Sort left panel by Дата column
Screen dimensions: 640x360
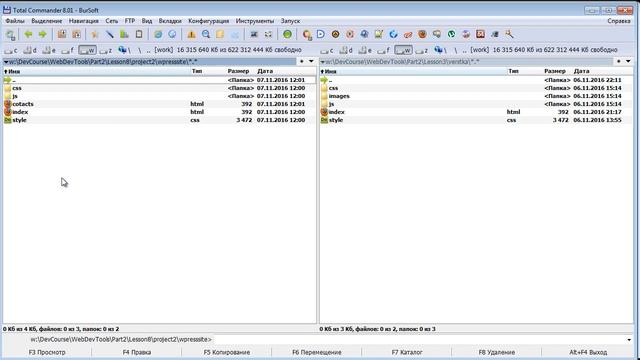click(265, 71)
